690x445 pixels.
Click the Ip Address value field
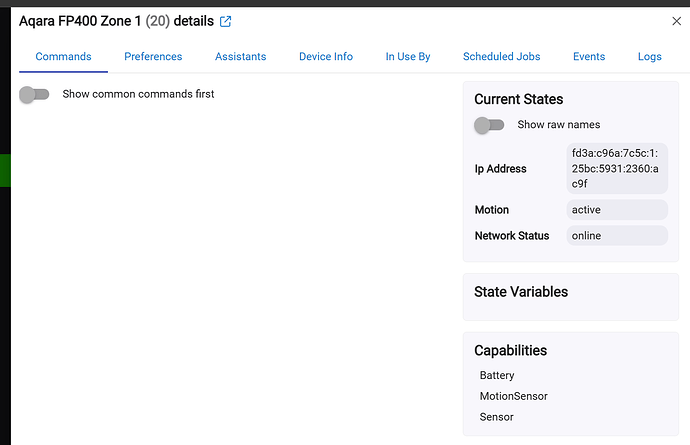[617, 168]
